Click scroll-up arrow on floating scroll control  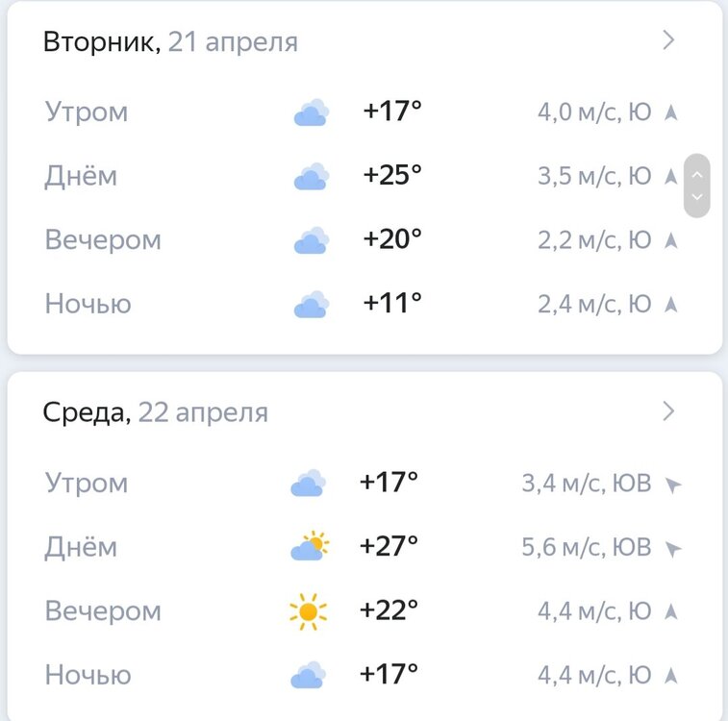click(697, 175)
